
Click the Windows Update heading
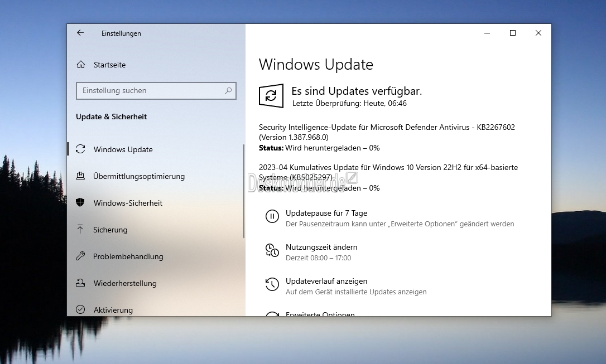316,65
